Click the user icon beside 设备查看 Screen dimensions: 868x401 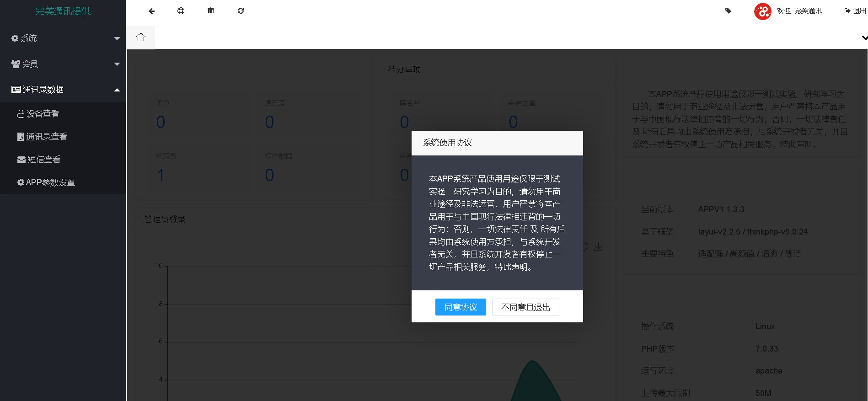21,114
